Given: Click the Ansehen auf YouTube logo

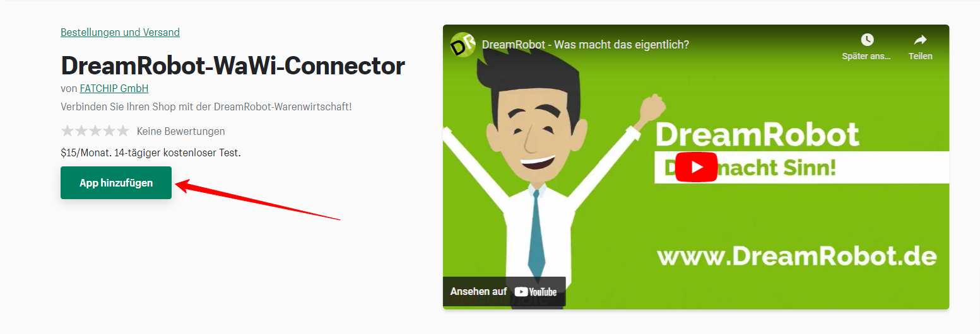Looking at the screenshot, I should [x=536, y=292].
